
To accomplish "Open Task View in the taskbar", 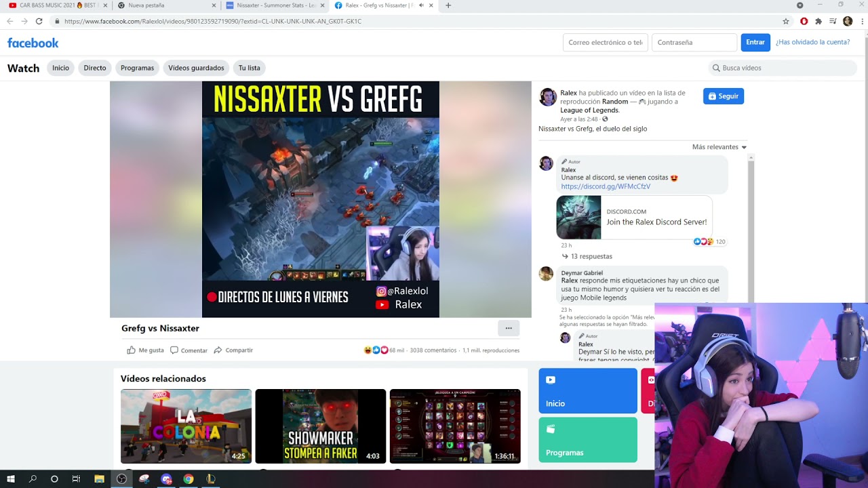I will click(76, 479).
